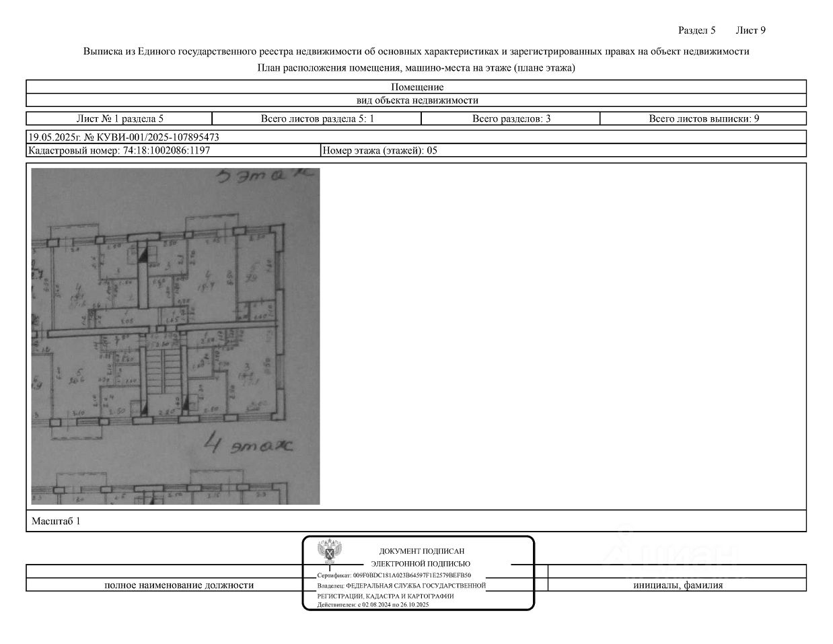Select the text 'Раздел 5' in the header
This screenshot has height=644, width=833.
click(x=696, y=30)
